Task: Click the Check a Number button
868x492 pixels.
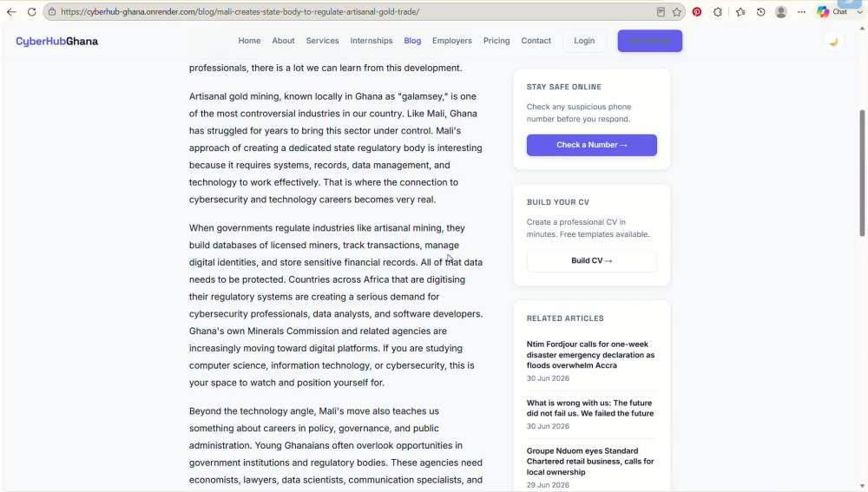Action: point(591,145)
